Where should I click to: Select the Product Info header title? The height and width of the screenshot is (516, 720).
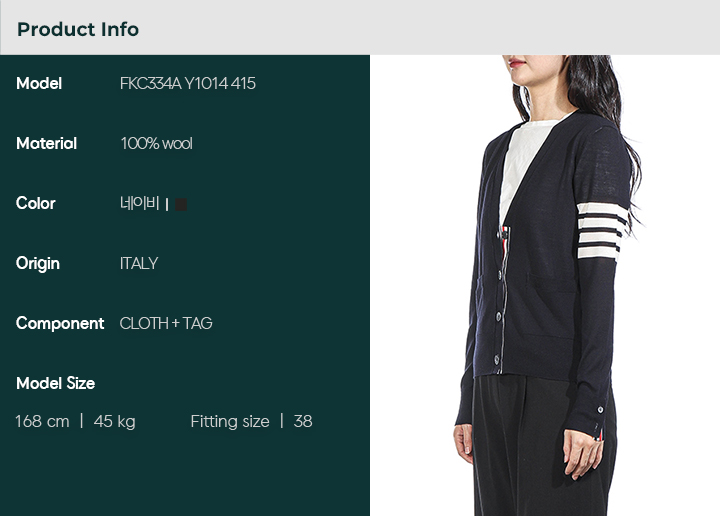tap(78, 29)
